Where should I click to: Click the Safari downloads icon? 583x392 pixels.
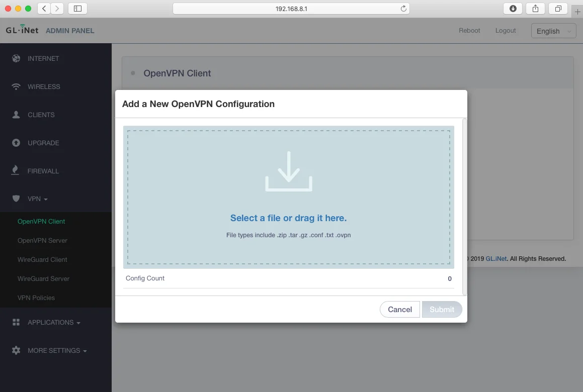point(513,9)
